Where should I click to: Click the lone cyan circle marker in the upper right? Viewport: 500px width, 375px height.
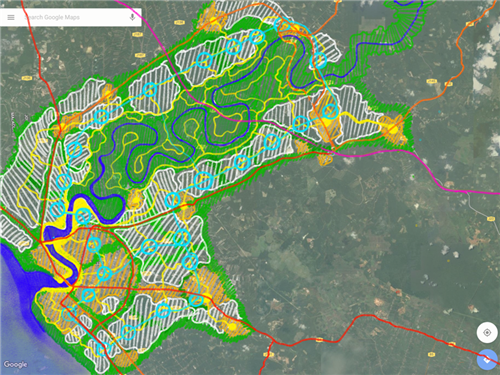pyautogui.click(x=318, y=61)
